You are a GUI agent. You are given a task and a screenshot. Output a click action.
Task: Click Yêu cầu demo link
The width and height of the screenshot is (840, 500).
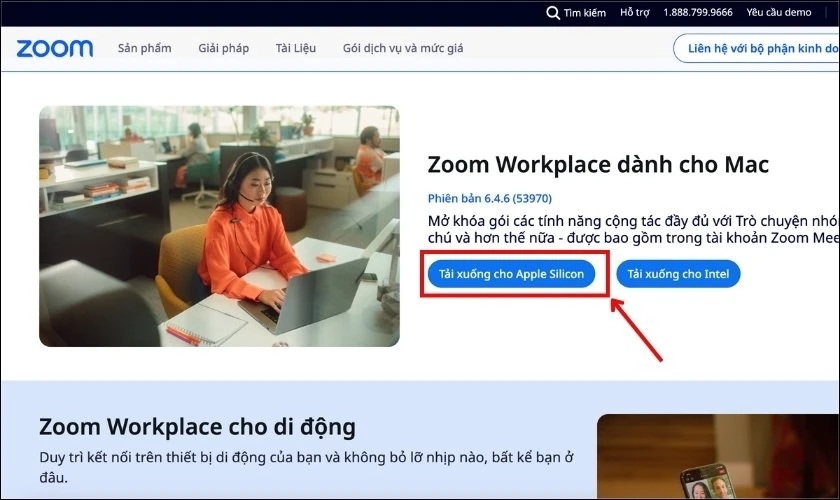[x=779, y=12]
